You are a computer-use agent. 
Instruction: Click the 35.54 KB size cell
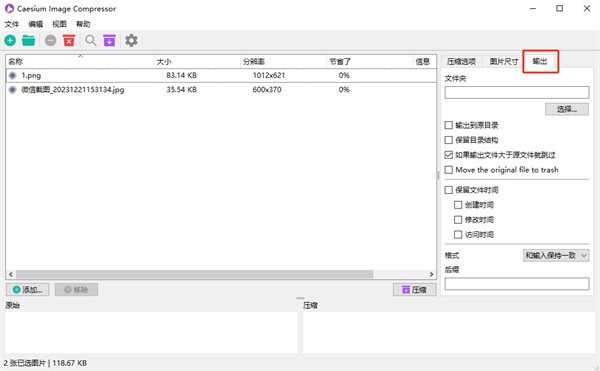(181, 89)
